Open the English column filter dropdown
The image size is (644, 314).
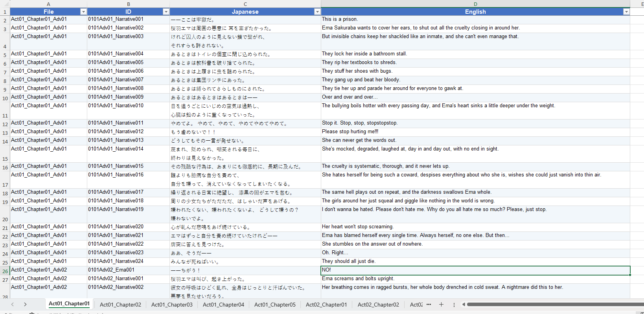click(626, 12)
